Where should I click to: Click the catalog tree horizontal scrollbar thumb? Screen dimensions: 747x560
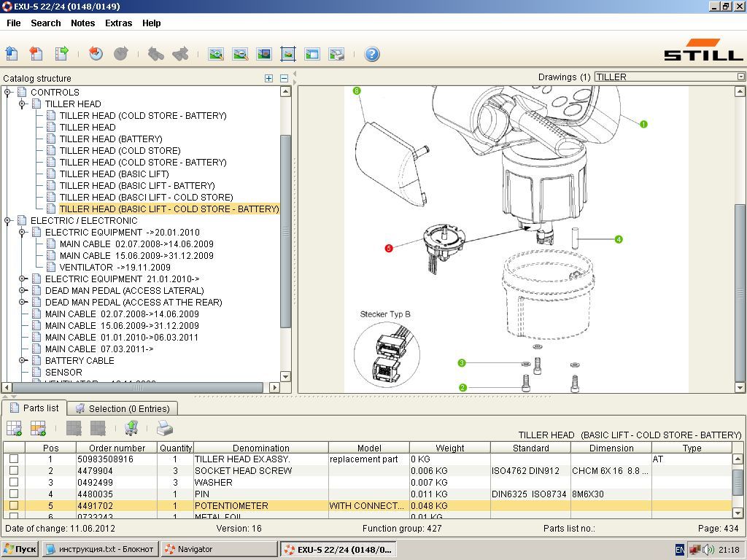138,387
